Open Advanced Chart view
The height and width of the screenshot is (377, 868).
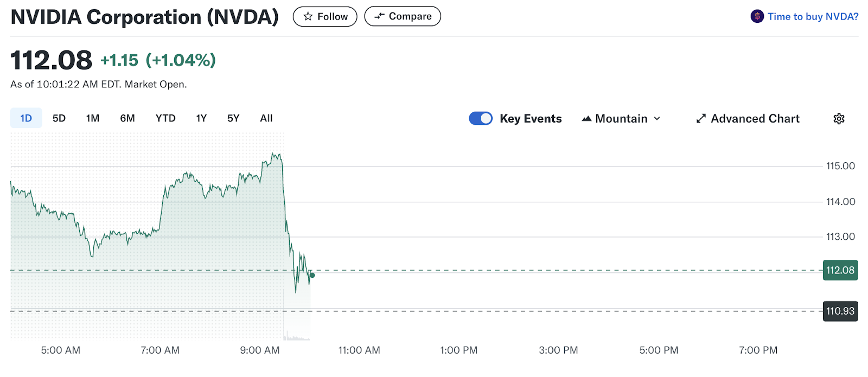point(755,119)
